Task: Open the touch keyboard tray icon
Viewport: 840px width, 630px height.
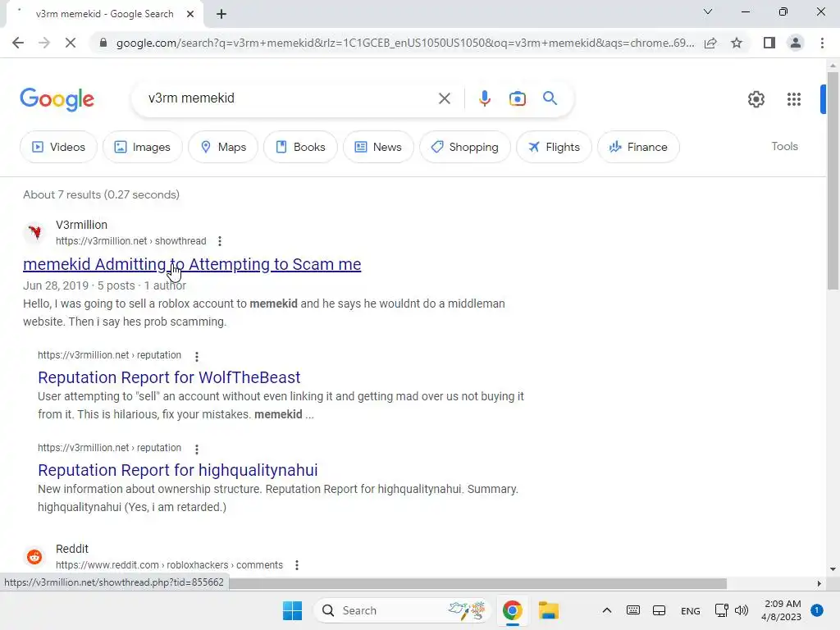Action: (x=632, y=610)
